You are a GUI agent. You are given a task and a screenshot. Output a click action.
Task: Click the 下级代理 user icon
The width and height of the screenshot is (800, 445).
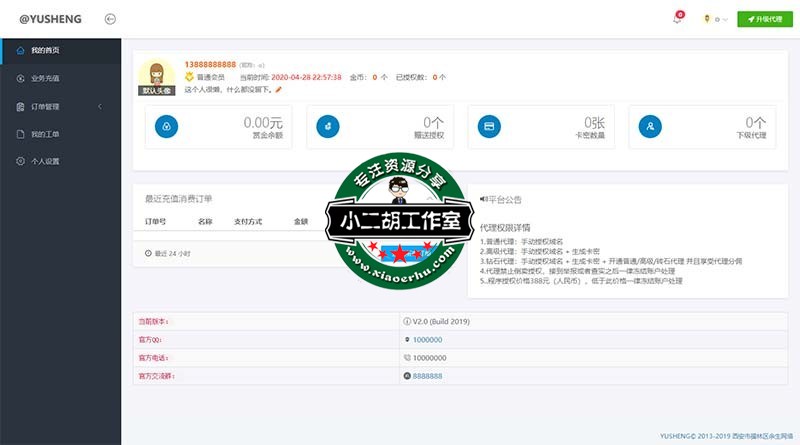(x=650, y=127)
